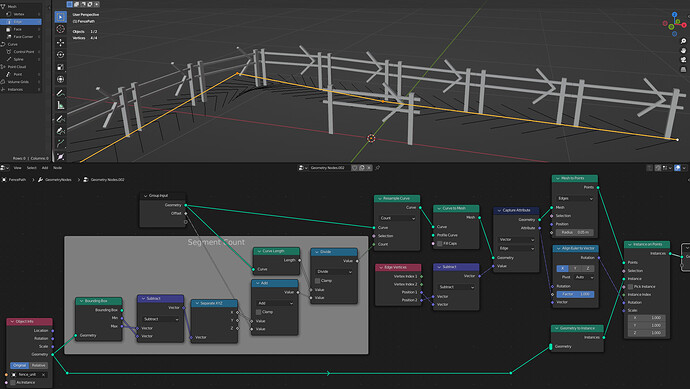Screen dimensions: 690x389
Task: Set selection mode to extend icon
Action: pos(76,4)
